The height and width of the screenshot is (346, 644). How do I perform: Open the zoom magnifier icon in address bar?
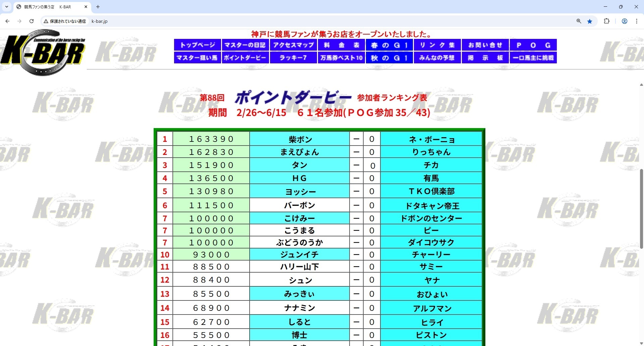pyautogui.click(x=579, y=21)
